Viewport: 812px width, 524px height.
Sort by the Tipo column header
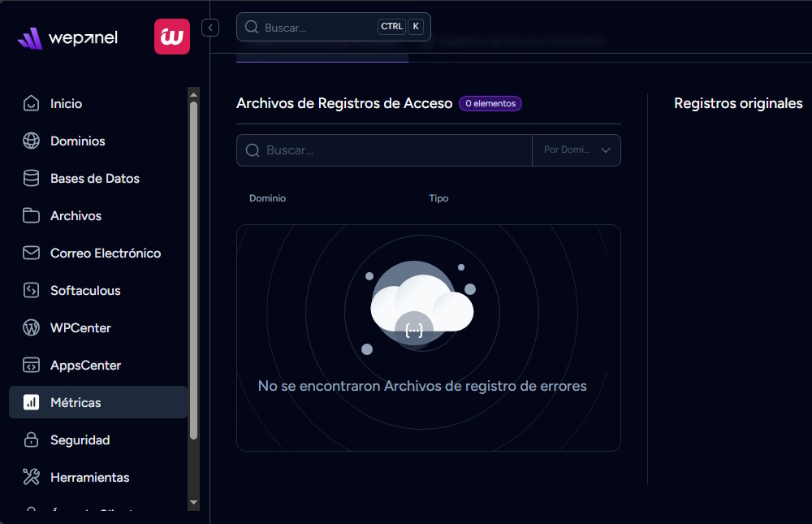tap(438, 198)
